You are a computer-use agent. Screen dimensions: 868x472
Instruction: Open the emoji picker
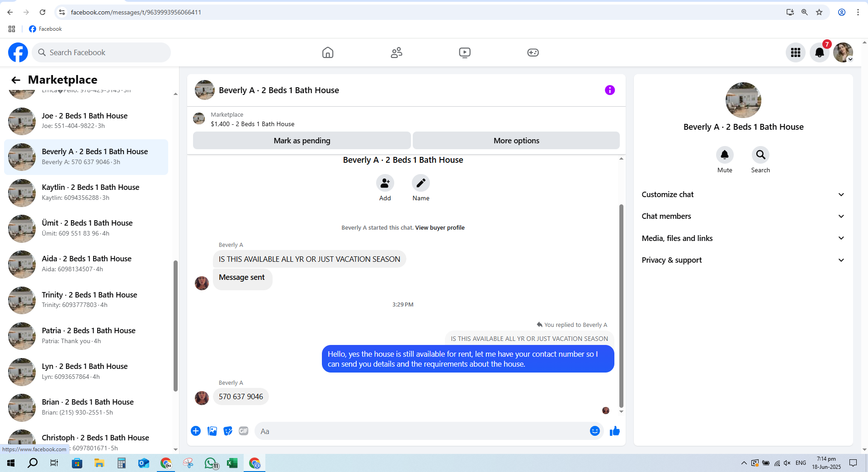click(595, 431)
